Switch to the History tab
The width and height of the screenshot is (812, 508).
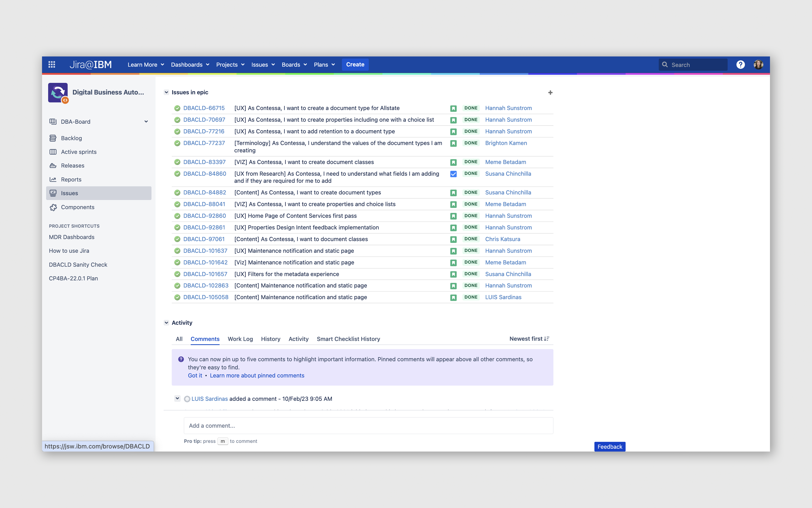click(270, 339)
